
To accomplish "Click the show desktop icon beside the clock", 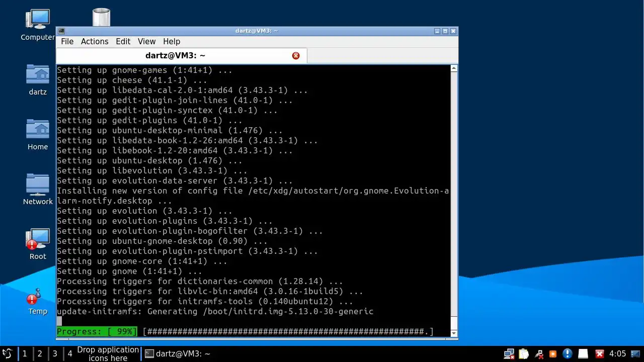I will 636,353.
